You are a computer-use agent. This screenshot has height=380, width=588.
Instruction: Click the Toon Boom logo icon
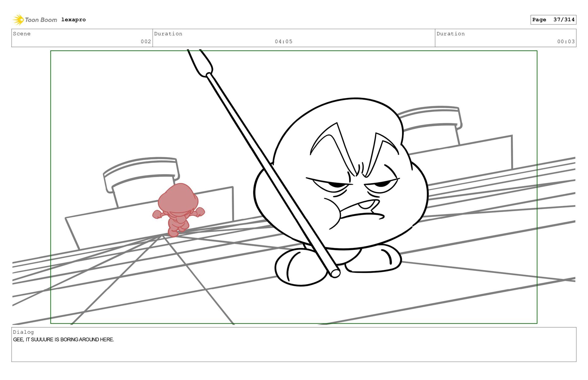tap(18, 20)
